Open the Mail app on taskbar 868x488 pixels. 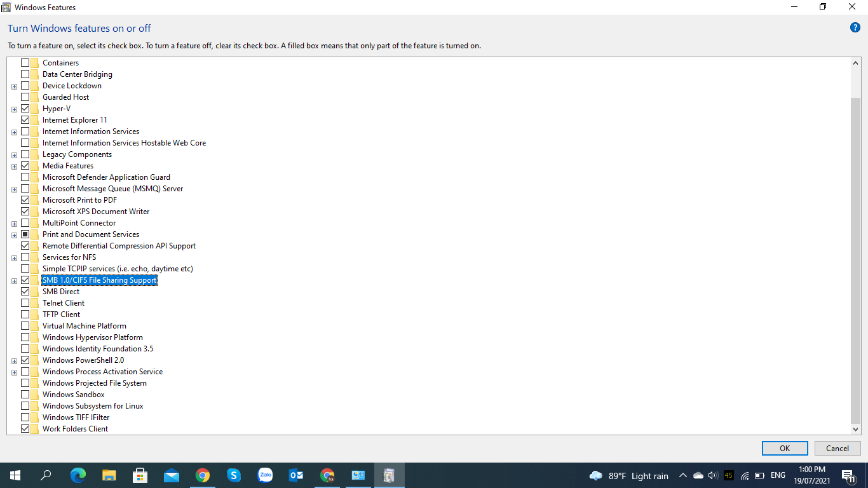[x=172, y=475]
